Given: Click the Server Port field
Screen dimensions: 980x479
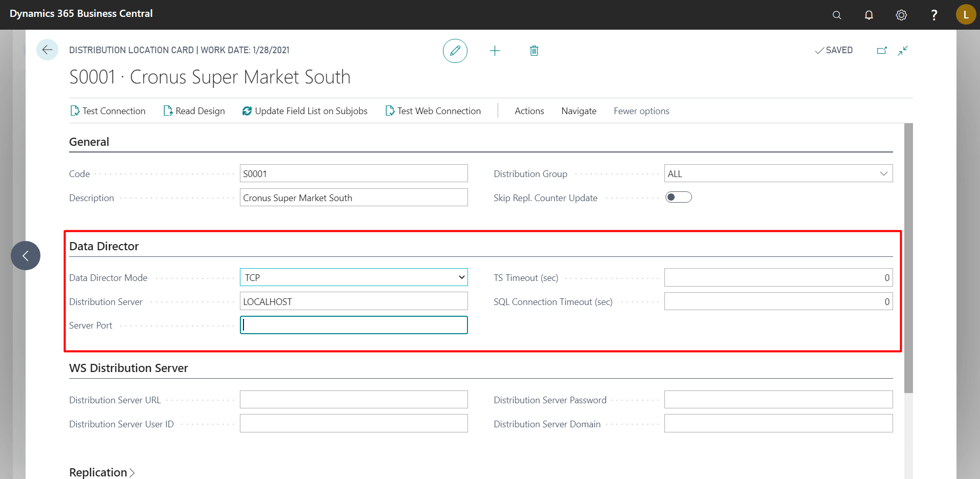Looking at the screenshot, I should coord(354,325).
